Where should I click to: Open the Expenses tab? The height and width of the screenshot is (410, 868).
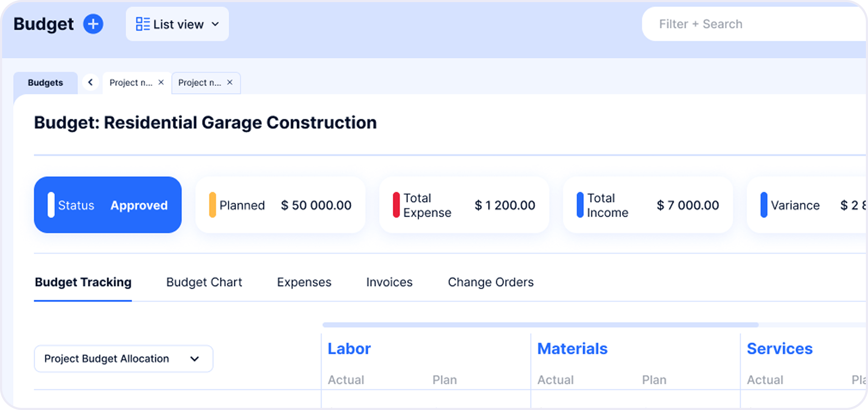pyautogui.click(x=304, y=282)
